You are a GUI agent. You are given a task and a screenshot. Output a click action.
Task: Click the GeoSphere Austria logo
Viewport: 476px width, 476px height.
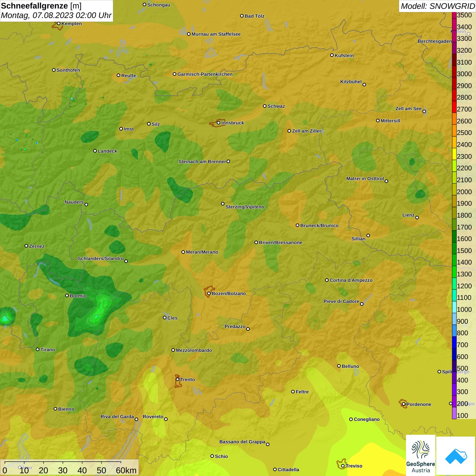pos(421,455)
